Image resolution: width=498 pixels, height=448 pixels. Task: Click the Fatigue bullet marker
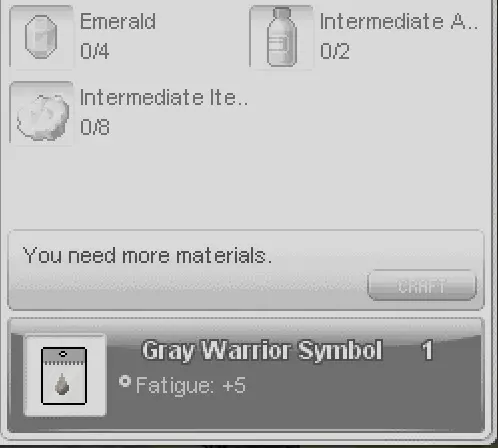[125, 381]
